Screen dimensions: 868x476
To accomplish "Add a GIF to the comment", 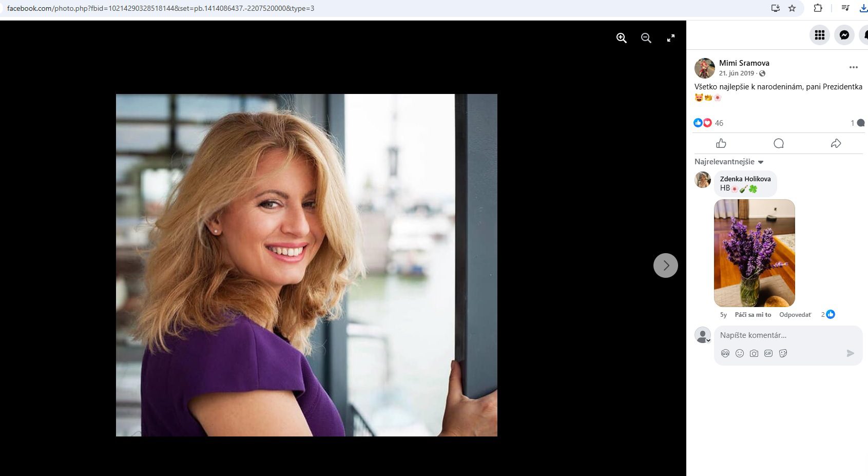I will [x=768, y=353].
